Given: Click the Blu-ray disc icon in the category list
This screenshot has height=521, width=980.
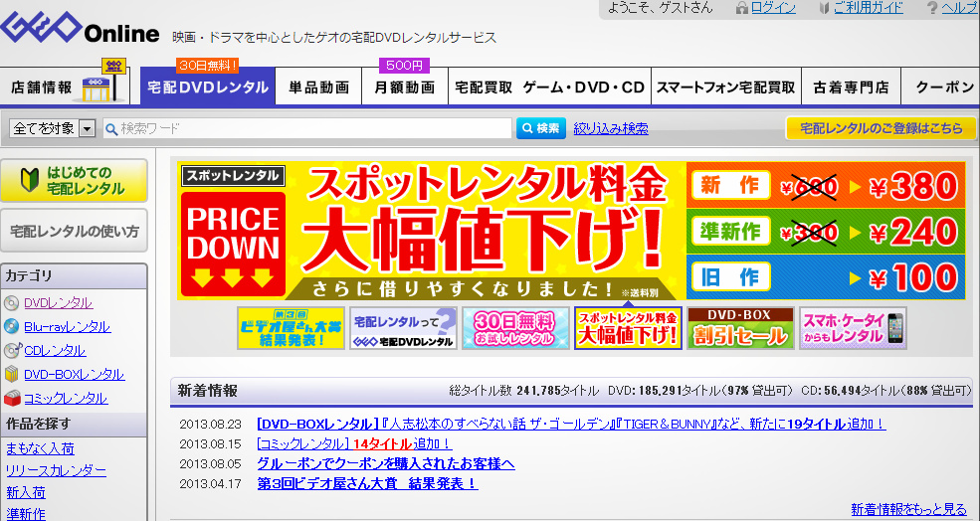Looking at the screenshot, I should [x=11, y=327].
